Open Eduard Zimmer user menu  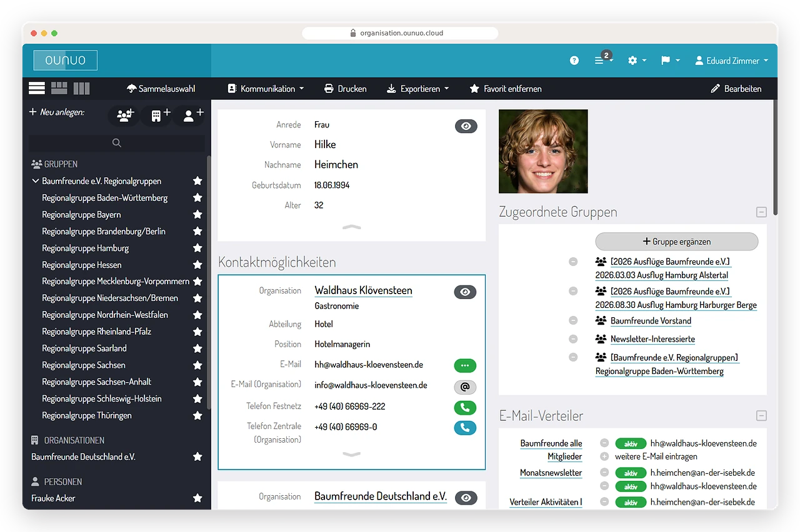pyautogui.click(x=731, y=61)
